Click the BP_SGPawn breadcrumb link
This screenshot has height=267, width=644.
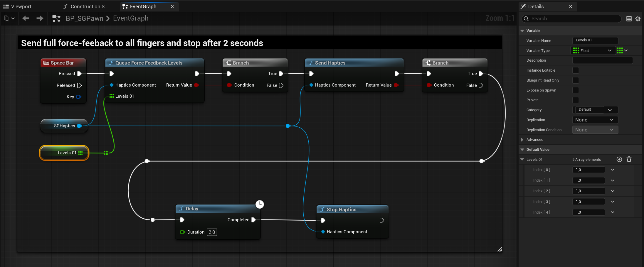(84, 18)
